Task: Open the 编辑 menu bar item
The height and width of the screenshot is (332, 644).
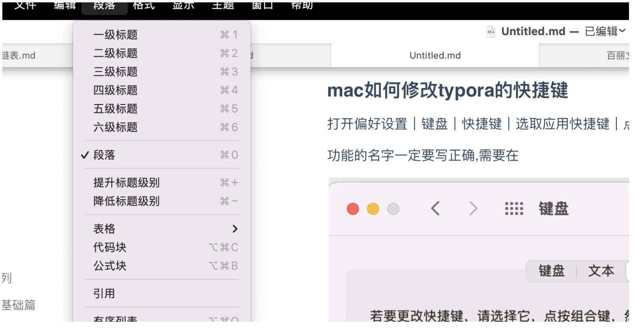Action: click(x=65, y=6)
